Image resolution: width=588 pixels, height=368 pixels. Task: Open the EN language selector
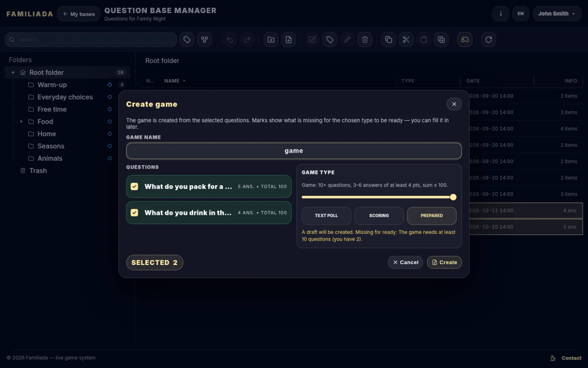click(521, 14)
